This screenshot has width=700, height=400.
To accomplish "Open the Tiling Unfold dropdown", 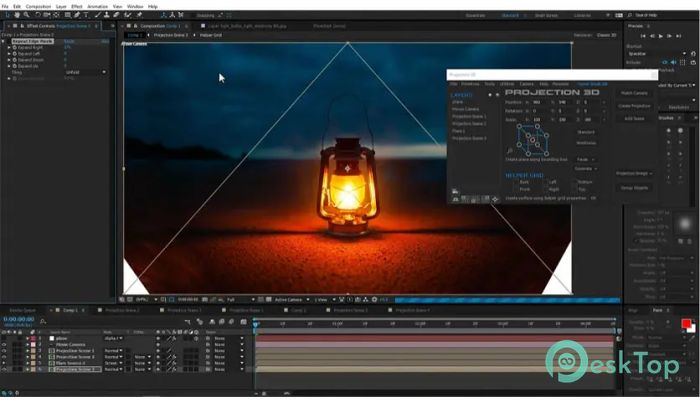I will coord(85,72).
